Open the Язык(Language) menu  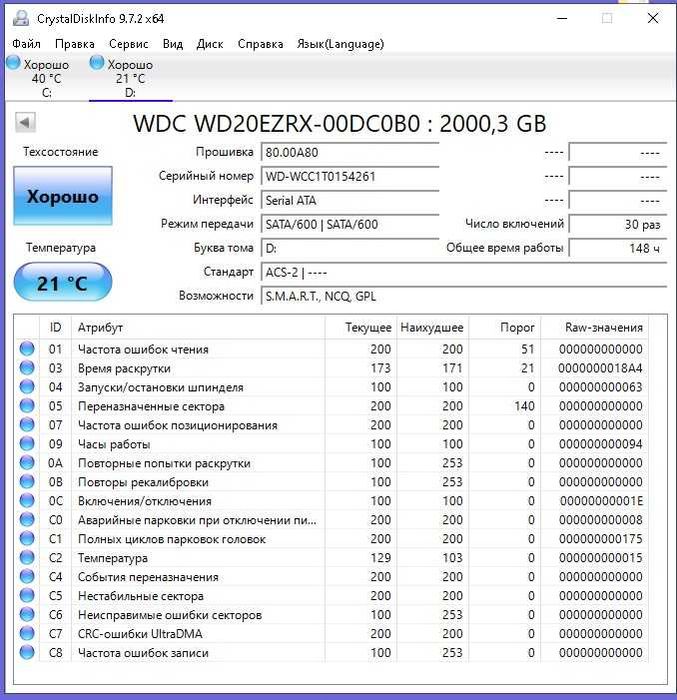coord(340,44)
